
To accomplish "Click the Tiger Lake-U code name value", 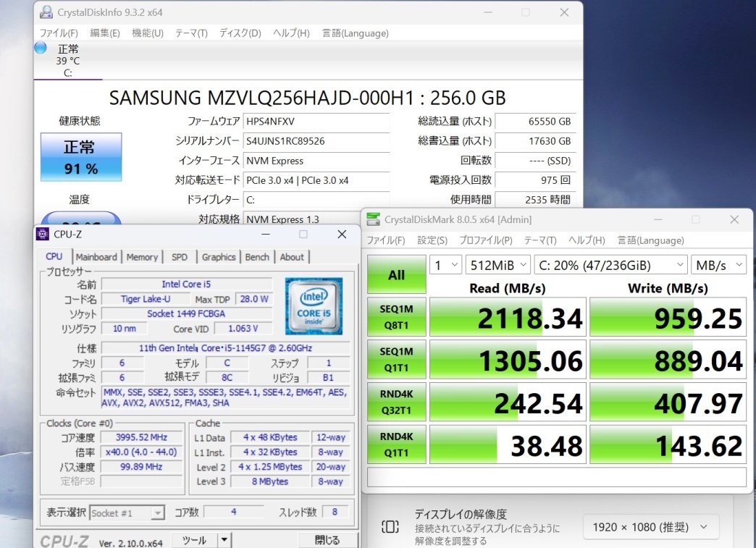I will coord(146,299).
